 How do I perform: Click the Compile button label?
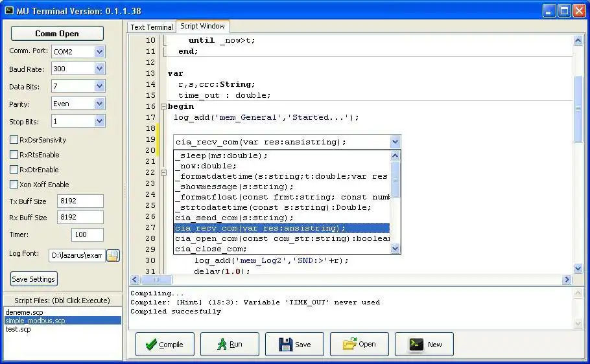pos(171,345)
